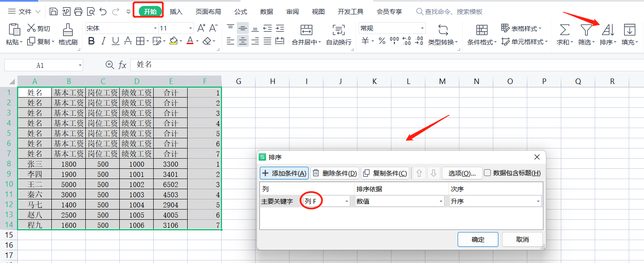Click the Fill (填充) icon in ribbon
This screenshot has height=263, width=644.
click(x=630, y=30)
